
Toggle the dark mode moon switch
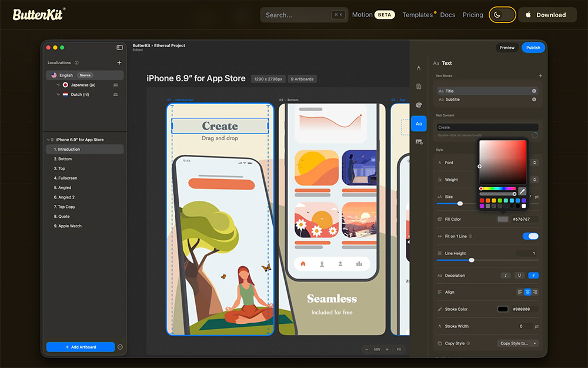click(x=502, y=15)
